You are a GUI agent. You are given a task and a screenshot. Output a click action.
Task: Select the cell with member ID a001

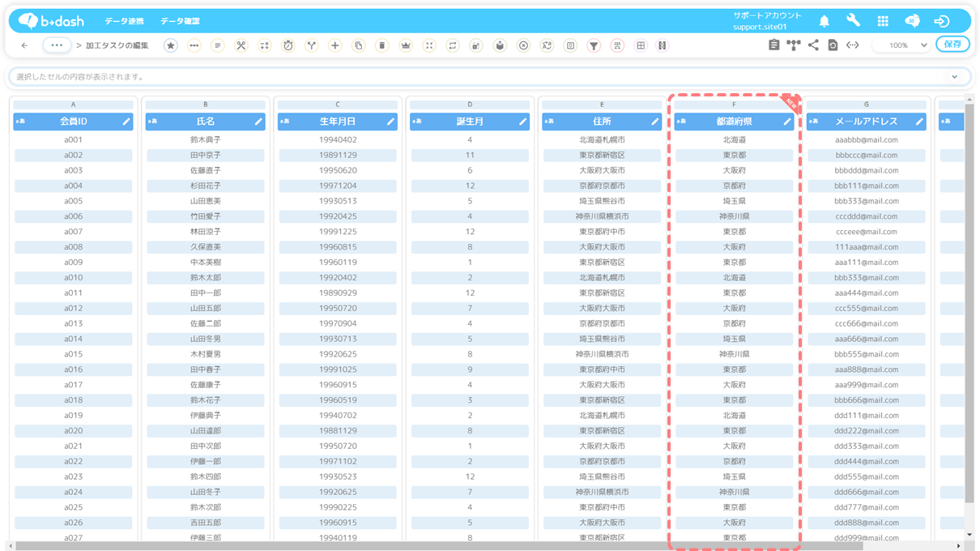(x=73, y=140)
